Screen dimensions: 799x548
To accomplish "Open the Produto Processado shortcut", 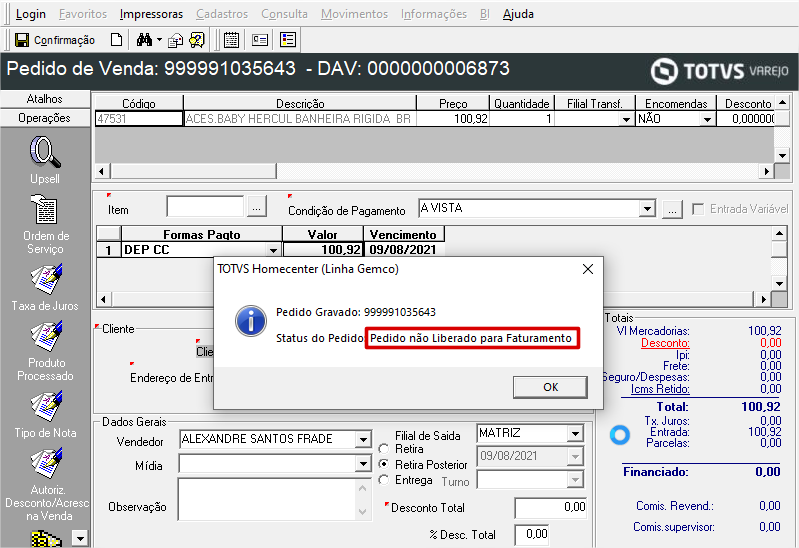I will click(46, 351).
